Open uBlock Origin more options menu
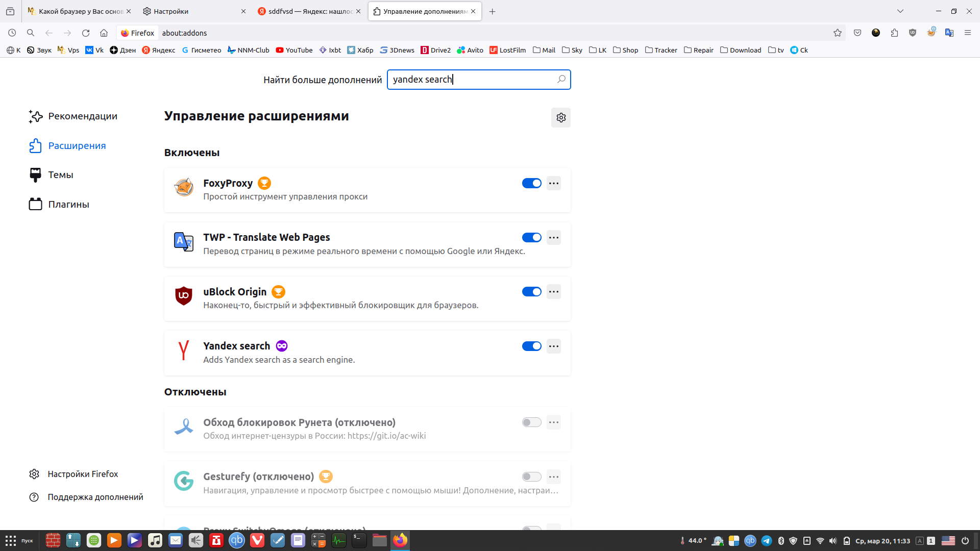Image resolution: width=980 pixels, height=551 pixels. point(554,292)
